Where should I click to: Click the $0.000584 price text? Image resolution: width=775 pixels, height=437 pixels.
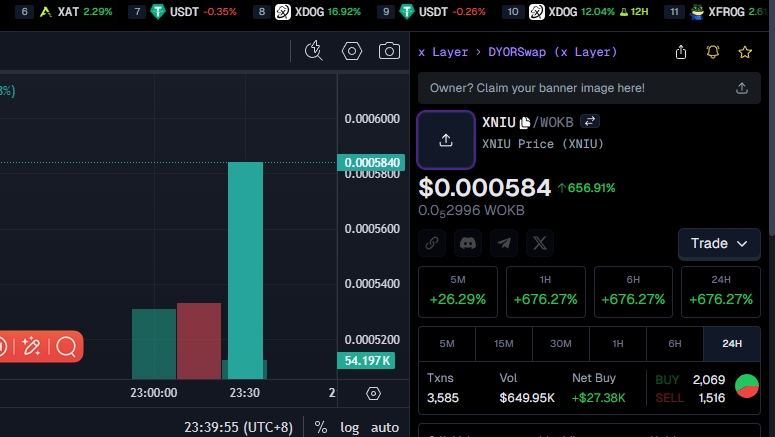pyautogui.click(x=484, y=188)
